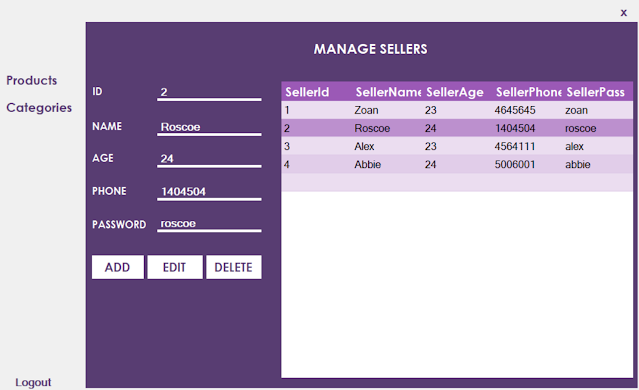Open the Categories section
Image resolution: width=639 pixels, height=390 pixels.
[39, 108]
